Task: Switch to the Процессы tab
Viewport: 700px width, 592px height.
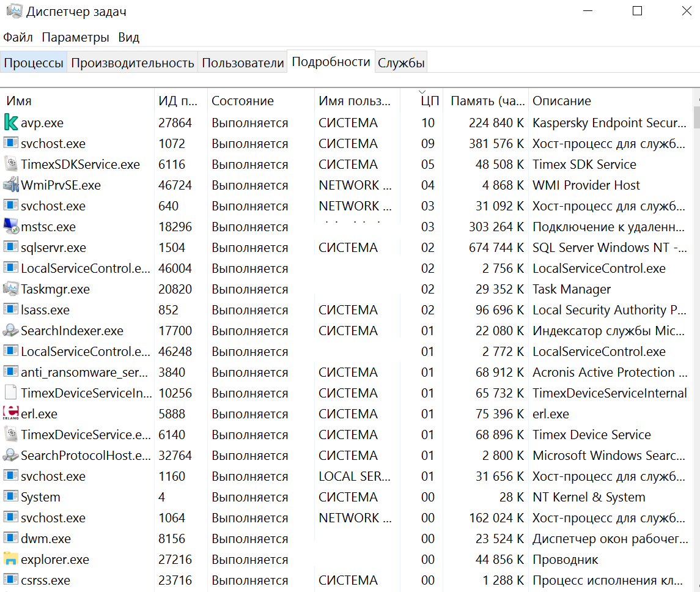Action: point(34,62)
